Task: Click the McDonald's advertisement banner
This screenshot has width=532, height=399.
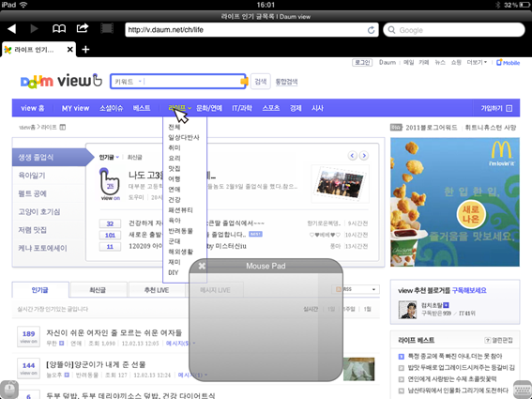Action: 455,202
